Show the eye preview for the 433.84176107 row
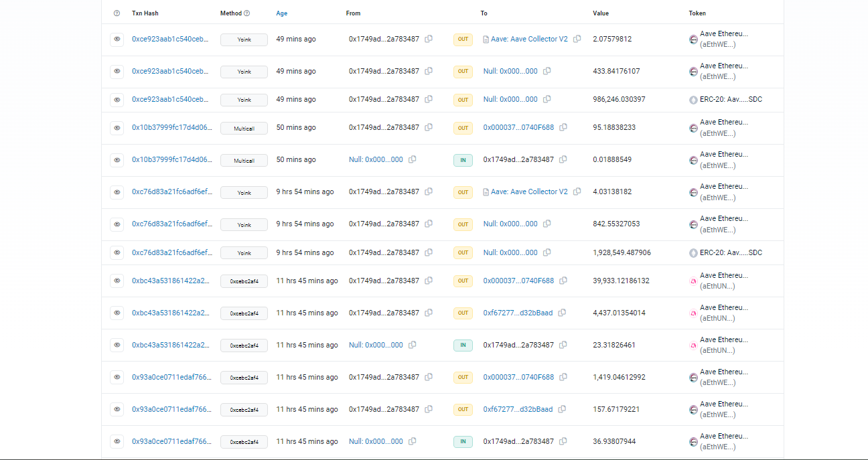The width and height of the screenshot is (868, 460). [117, 71]
